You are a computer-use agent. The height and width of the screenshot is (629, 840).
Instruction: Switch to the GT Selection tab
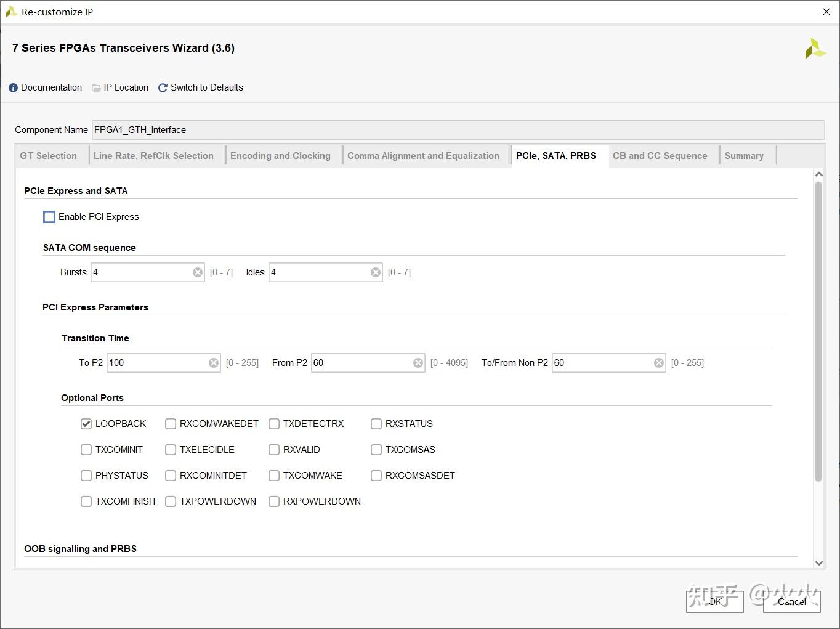[x=48, y=156]
